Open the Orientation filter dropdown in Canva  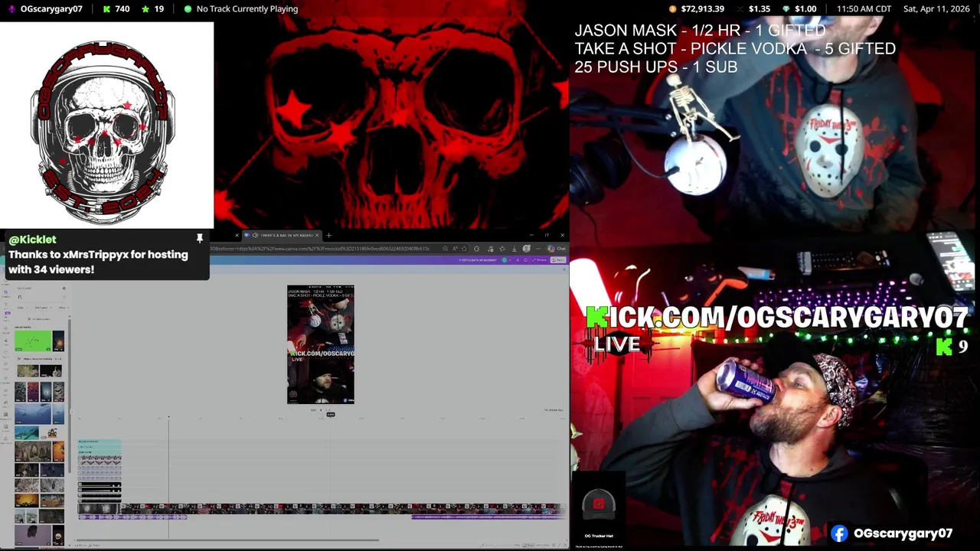tap(43, 308)
